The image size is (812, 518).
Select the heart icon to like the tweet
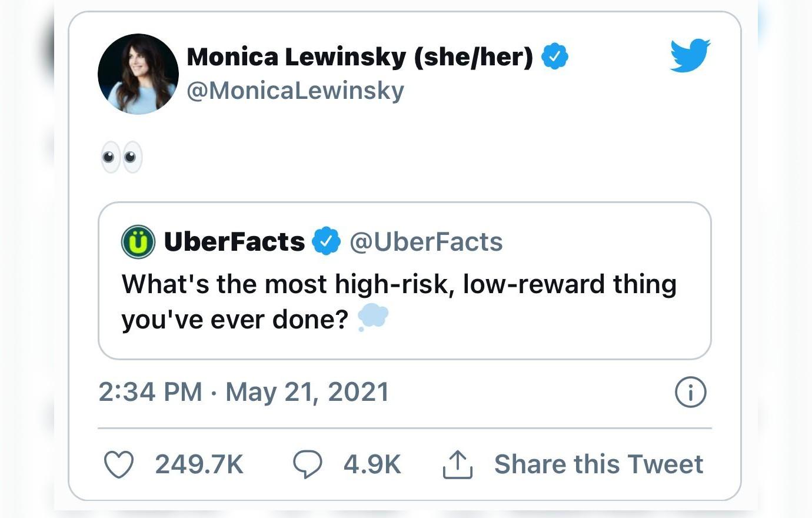[119, 464]
